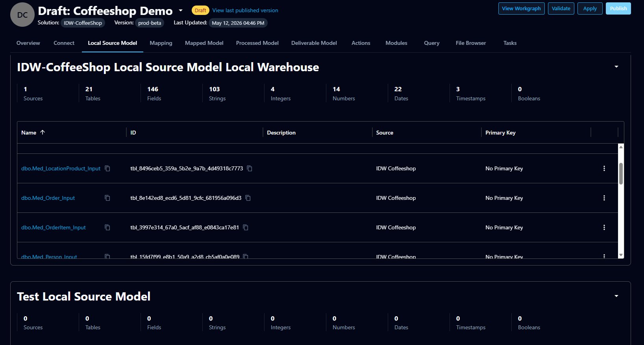Open row menu for dbo.Med_OrderItem_Input
Image resolution: width=644 pixels, height=345 pixels.
(604, 227)
